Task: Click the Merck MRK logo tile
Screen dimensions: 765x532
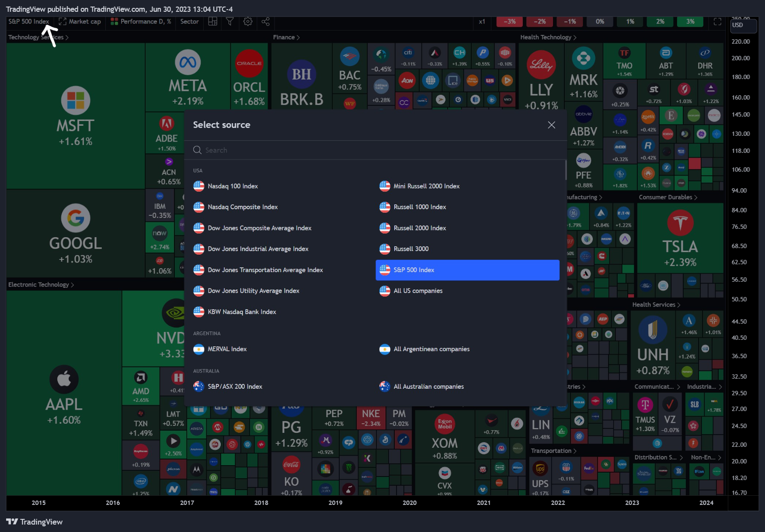Action: 584,58
